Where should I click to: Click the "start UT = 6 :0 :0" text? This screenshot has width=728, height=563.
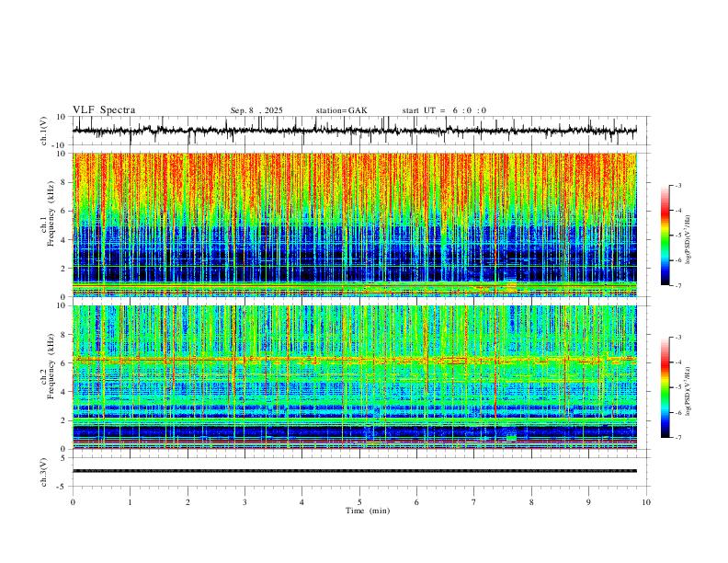(x=444, y=110)
